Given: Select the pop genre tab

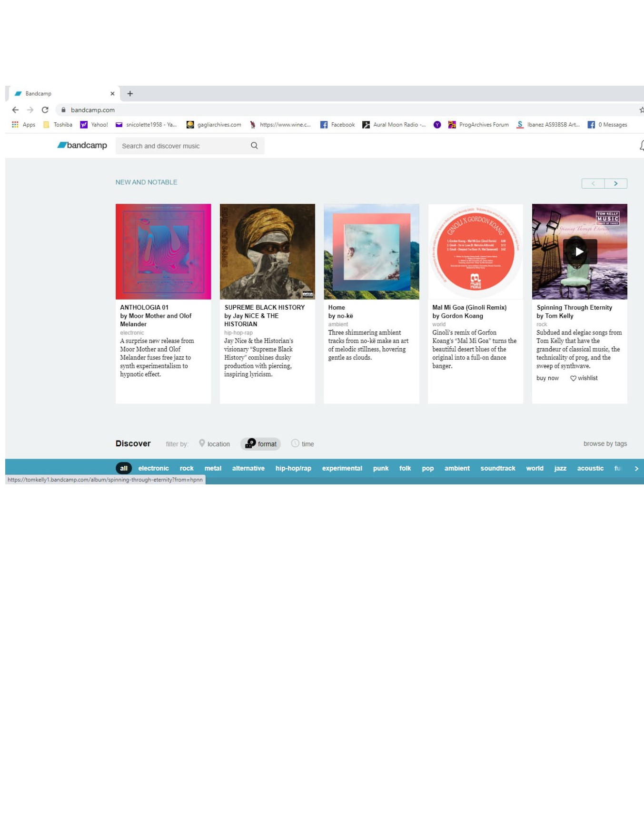Looking at the screenshot, I should pyautogui.click(x=428, y=469).
